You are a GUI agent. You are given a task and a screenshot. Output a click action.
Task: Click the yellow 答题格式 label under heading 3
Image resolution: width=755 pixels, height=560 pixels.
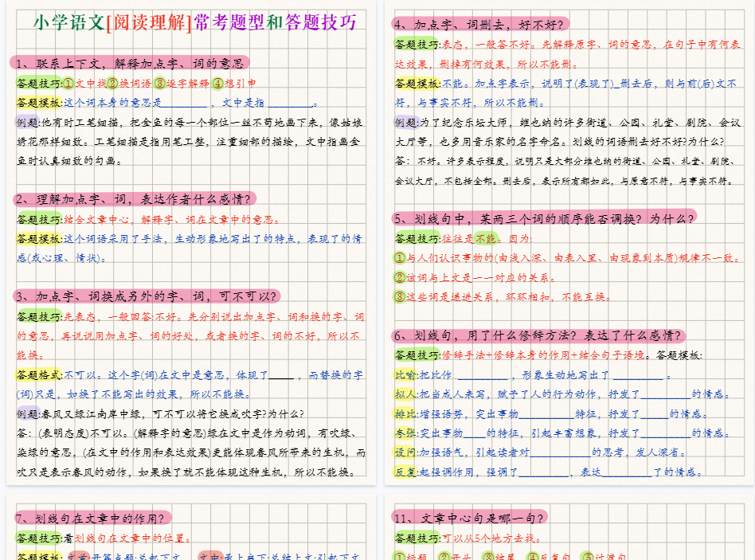click(39, 374)
